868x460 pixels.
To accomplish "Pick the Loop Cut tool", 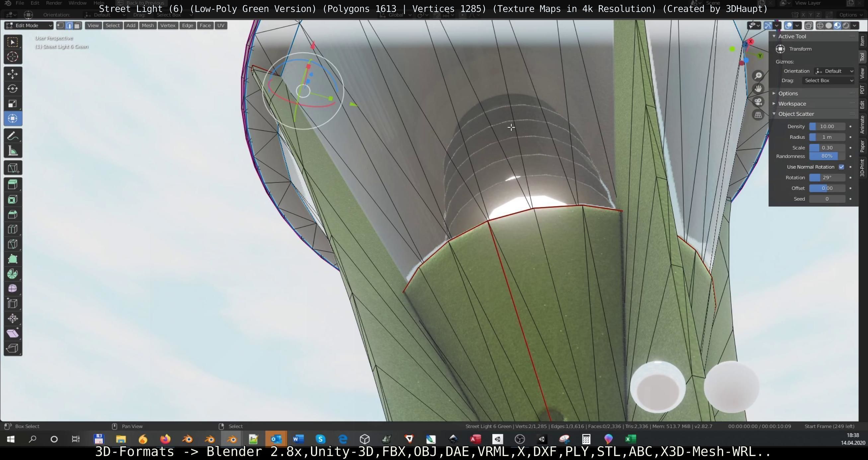I will 13,229.
